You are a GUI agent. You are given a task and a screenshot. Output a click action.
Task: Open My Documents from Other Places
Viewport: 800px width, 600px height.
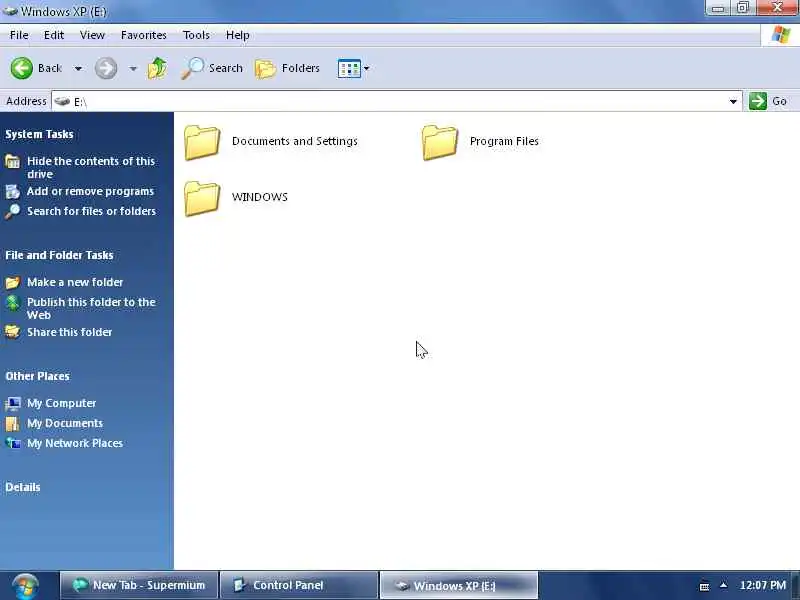pyautogui.click(x=65, y=423)
